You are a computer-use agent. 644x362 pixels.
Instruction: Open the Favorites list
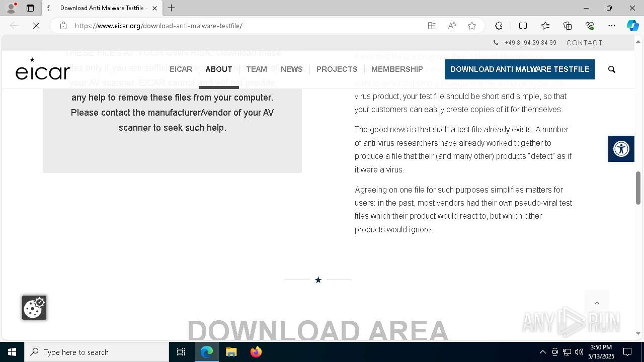pyautogui.click(x=545, y=26)
